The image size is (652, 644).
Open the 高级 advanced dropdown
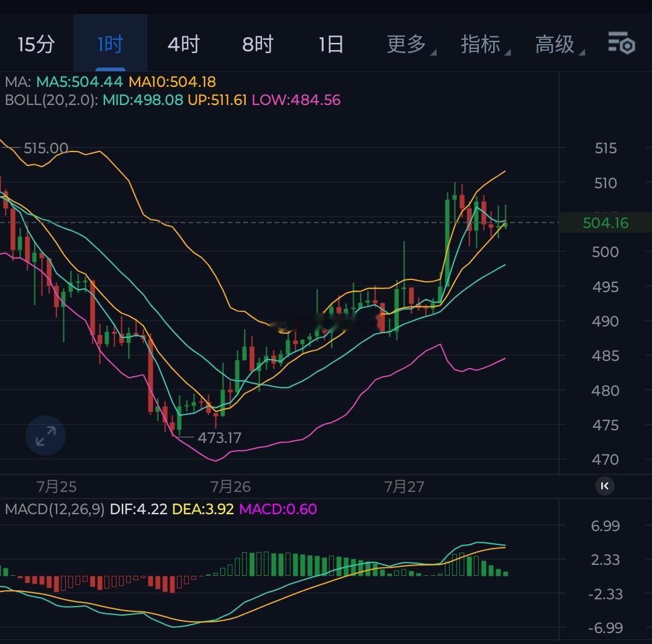coord(559,44)
